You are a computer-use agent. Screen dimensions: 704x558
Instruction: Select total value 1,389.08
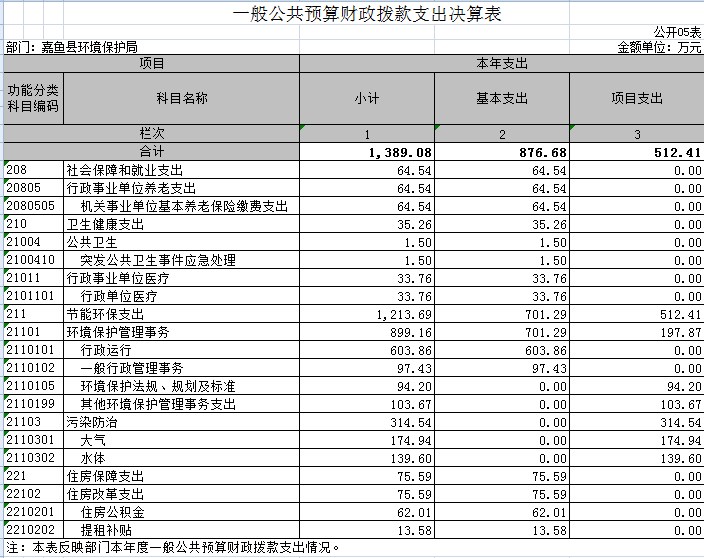coord(367,152)
